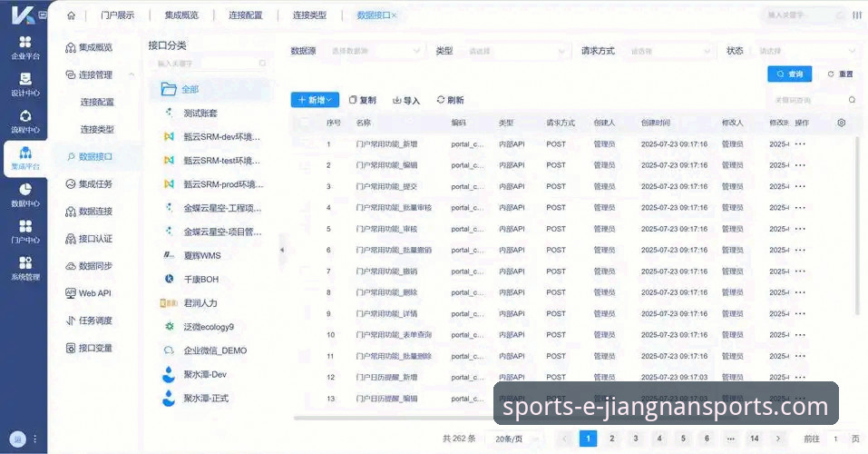
Task: Click the user avatar at bottom left
Action: (18, 439)
